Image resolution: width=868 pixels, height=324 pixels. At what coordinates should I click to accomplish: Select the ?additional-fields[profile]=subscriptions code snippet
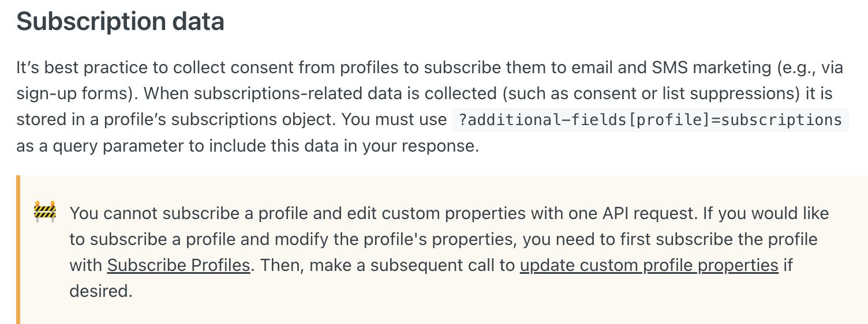(x=650, y=120)
